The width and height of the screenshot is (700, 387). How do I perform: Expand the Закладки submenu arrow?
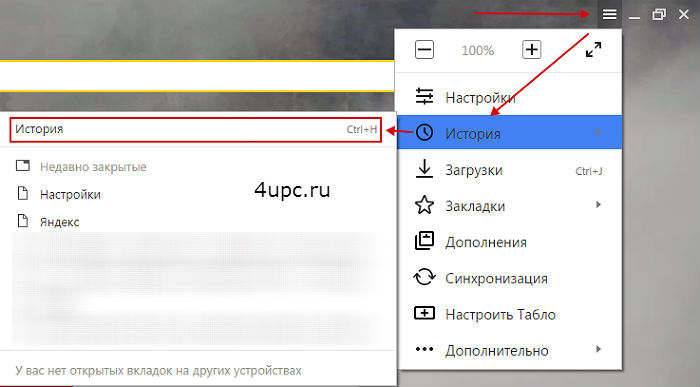598,205
